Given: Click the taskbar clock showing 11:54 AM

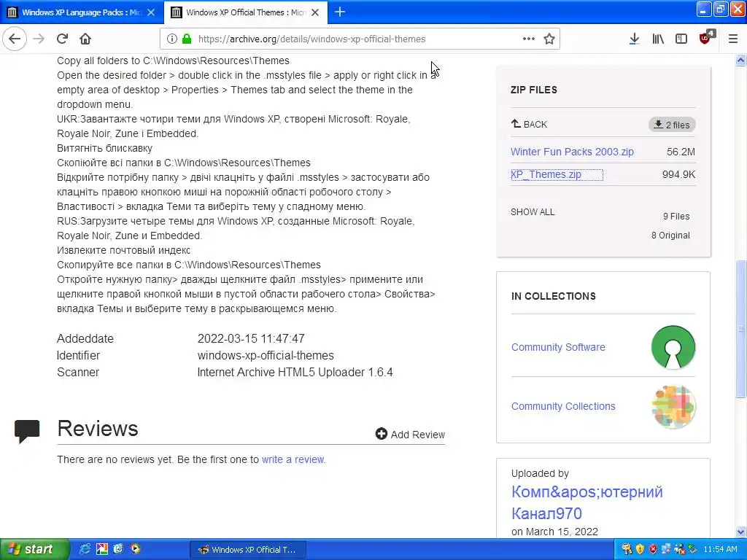Looking at the screenshot, I should (x=720, y=549).
